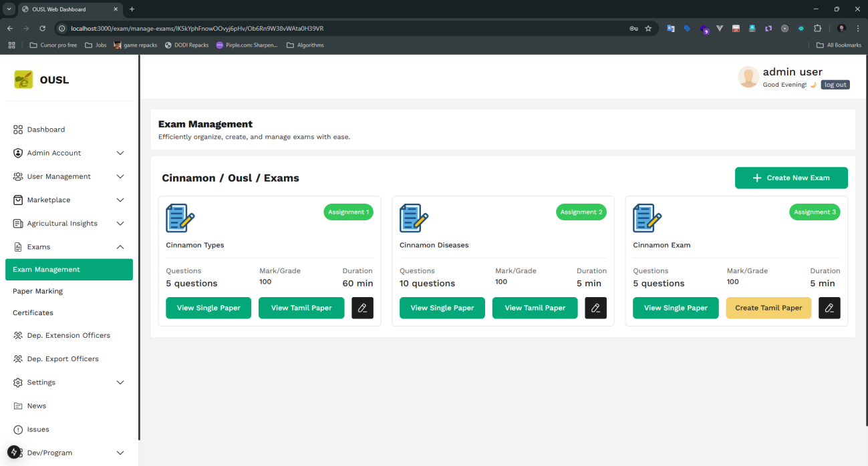
Task: Collapse the Exams sidebar section
Action: tap(120, 247)
